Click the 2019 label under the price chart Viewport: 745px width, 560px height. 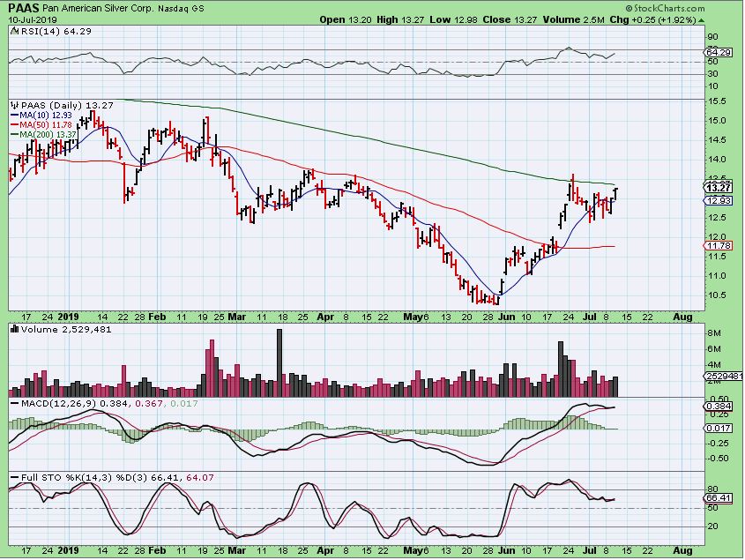click(x=68, y=317)
